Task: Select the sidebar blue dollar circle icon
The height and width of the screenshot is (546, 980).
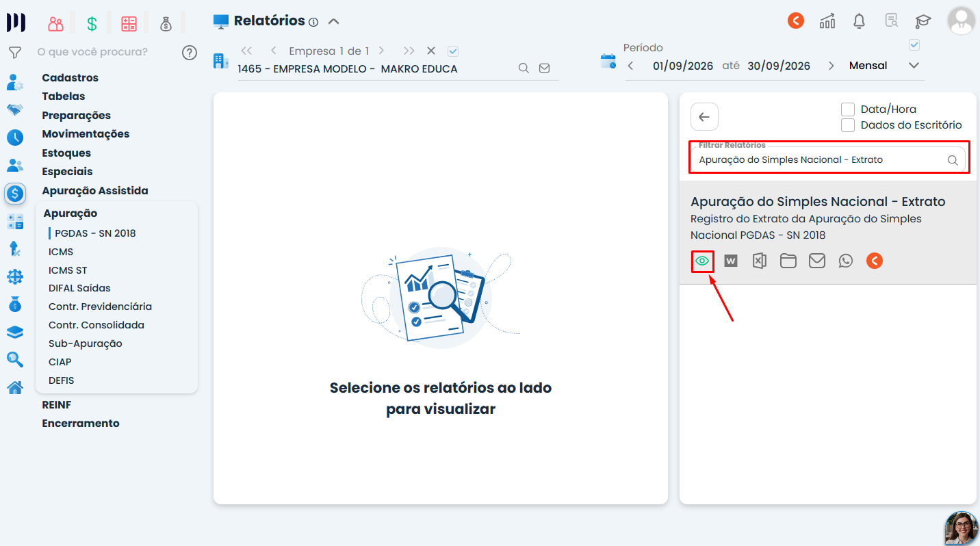Action: (15, 194)
